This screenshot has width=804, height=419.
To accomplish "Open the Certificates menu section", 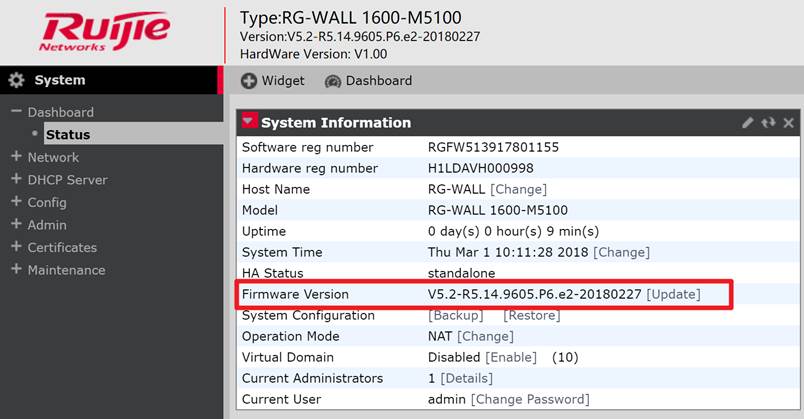I will click(62, 247).
